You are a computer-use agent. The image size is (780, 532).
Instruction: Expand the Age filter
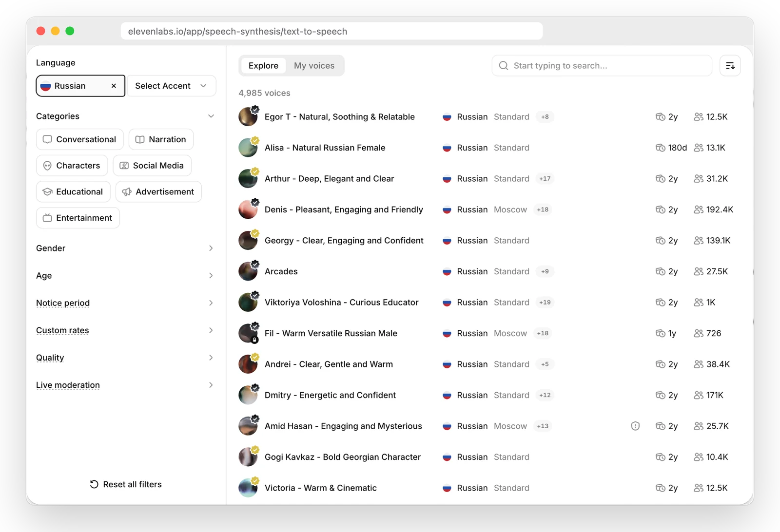(x=125, y=276)
